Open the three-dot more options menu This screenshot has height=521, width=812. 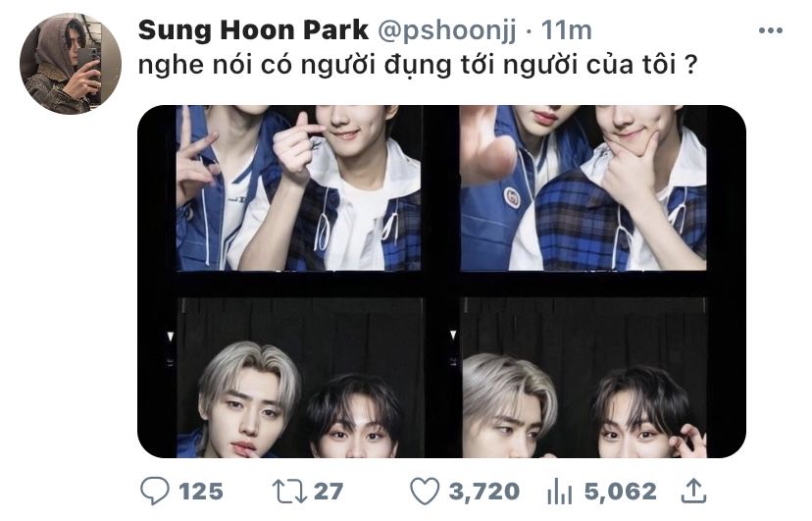pos(770,30)
